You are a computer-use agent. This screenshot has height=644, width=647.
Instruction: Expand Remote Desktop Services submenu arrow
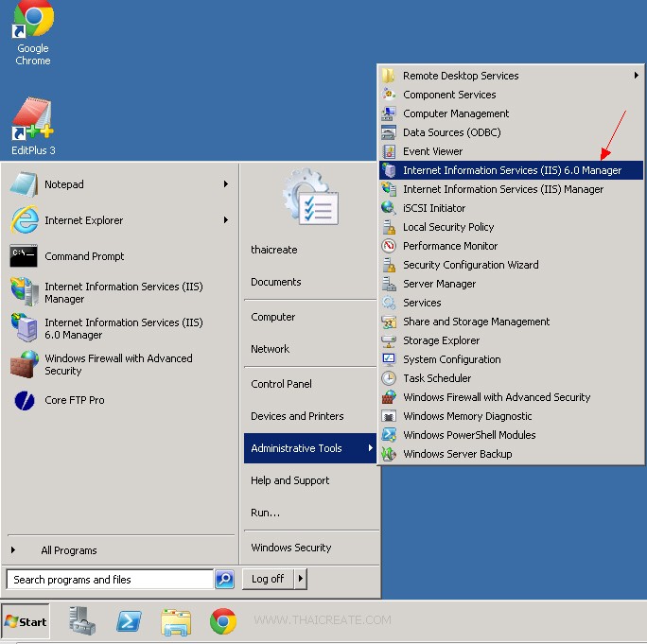pyautogui.click(x=637, y=76)
